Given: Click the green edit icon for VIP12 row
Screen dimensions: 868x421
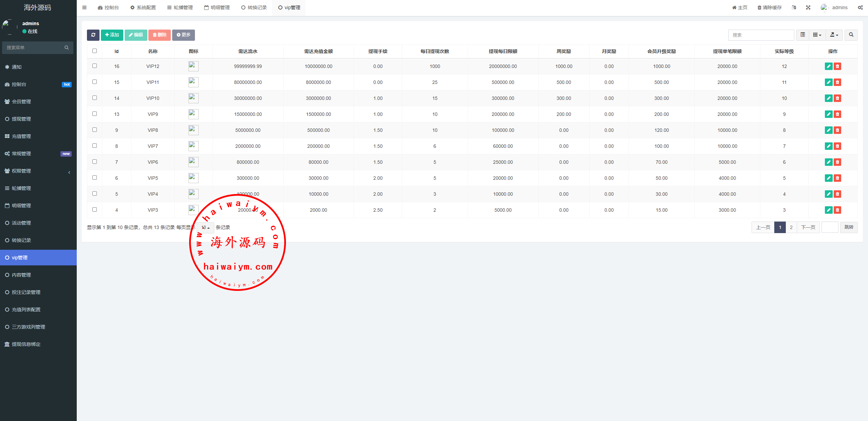Looking at the screenshot, I should (829, 66).
